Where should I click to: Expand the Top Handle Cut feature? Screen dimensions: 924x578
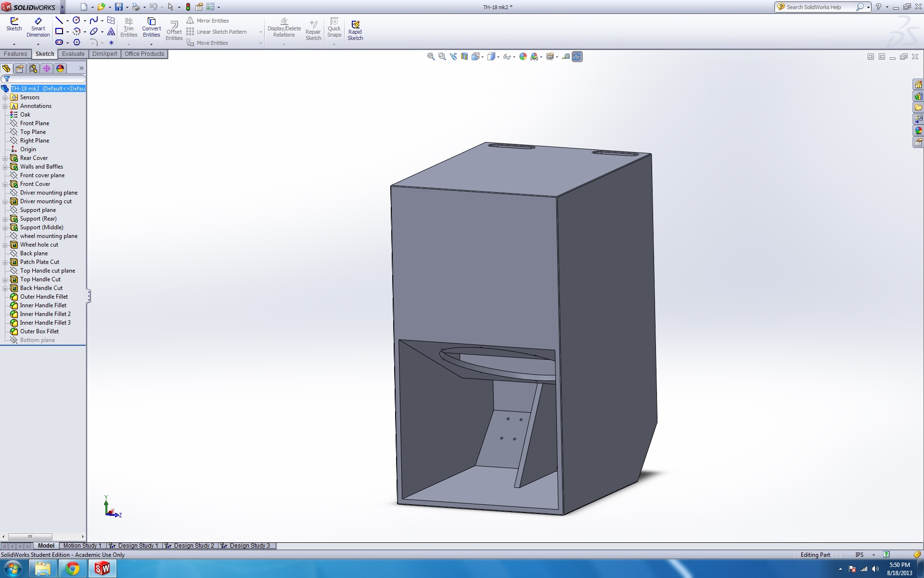click(5, 279)
